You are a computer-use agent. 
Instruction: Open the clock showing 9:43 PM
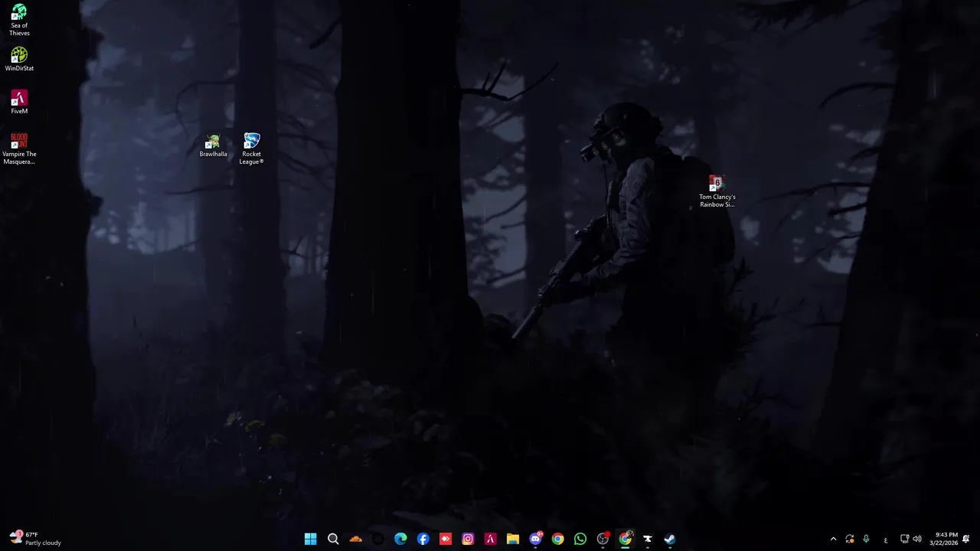click(x=943, y=539)
